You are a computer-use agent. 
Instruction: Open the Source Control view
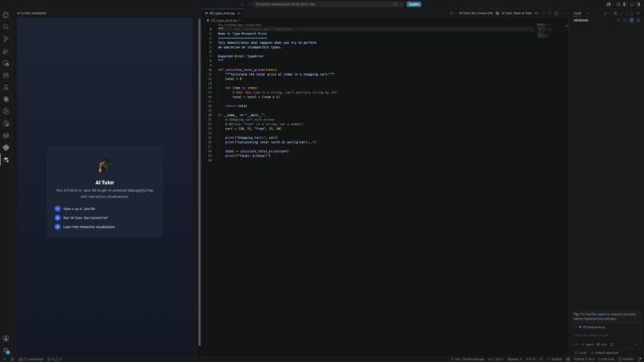click(6, 39)
